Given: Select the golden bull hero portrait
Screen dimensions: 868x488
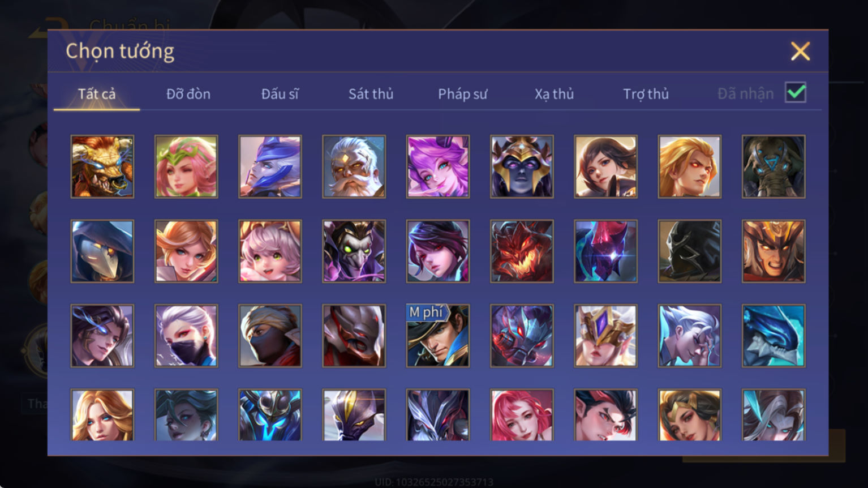Looking at the screenshot, I should (x=102, y=166).
